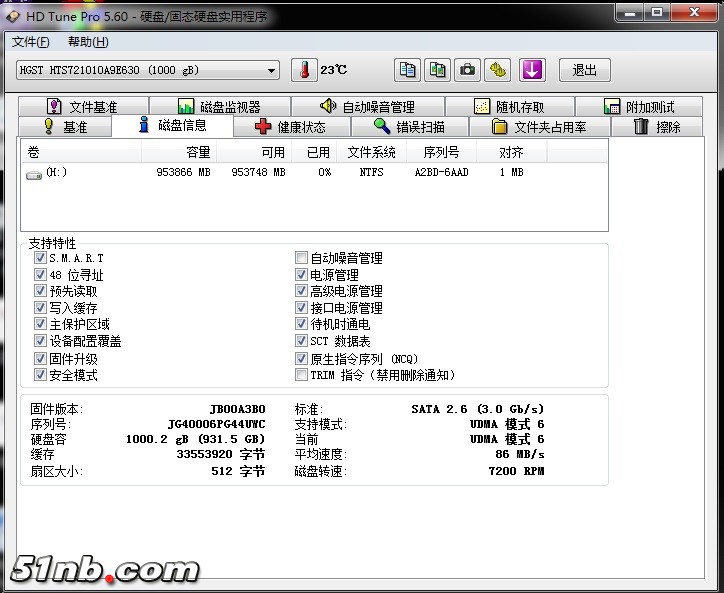Open the 错误扫描 tab with magnifier icon
This screenshot has height=593, width=724.
[x=408, y=127]
